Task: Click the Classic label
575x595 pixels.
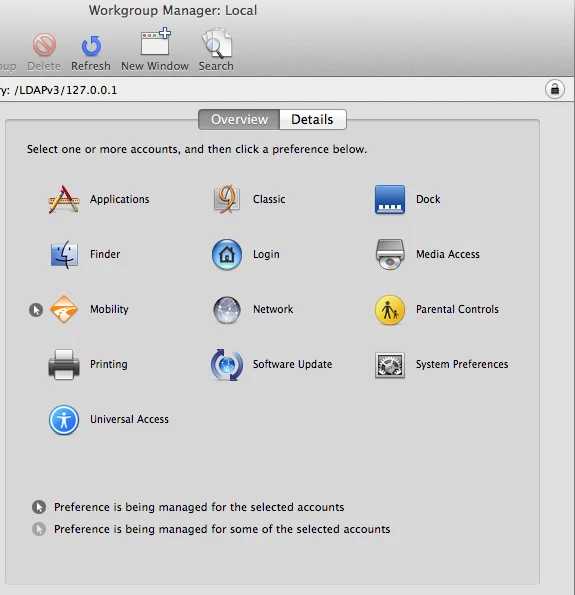Action: 269,199
